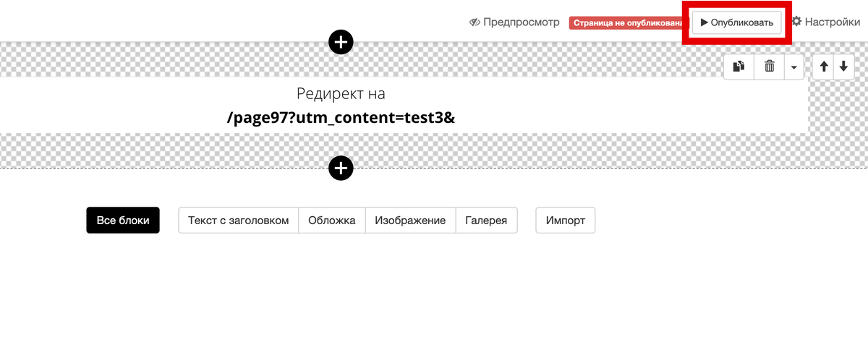Move block up with arrow icon
Viewport: 868px width, 347px height.
[823, 67]
